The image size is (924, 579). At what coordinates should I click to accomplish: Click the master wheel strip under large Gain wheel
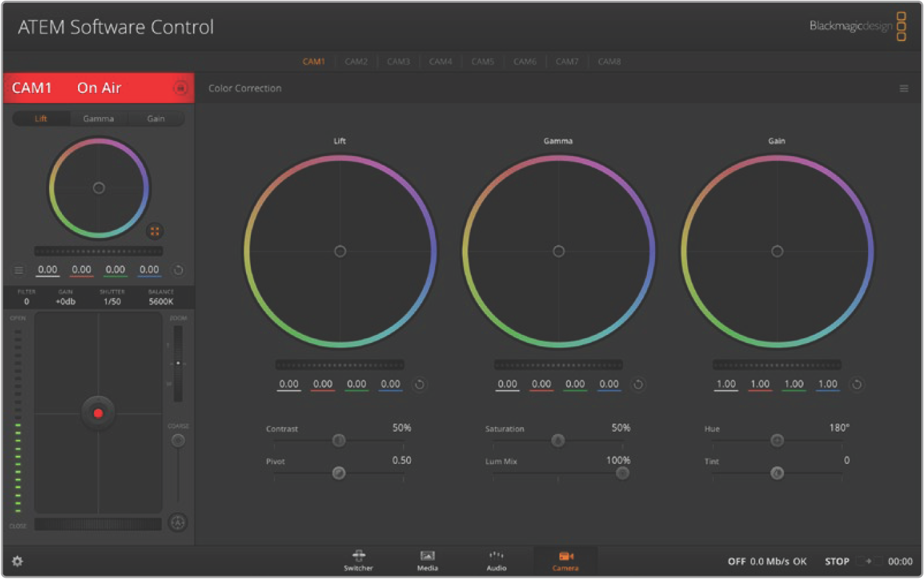(777, 364)
